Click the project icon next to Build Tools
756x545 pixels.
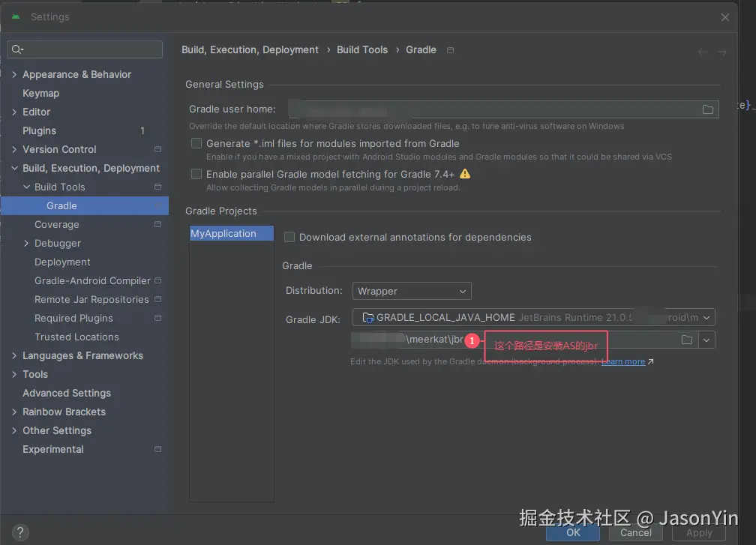157,187
